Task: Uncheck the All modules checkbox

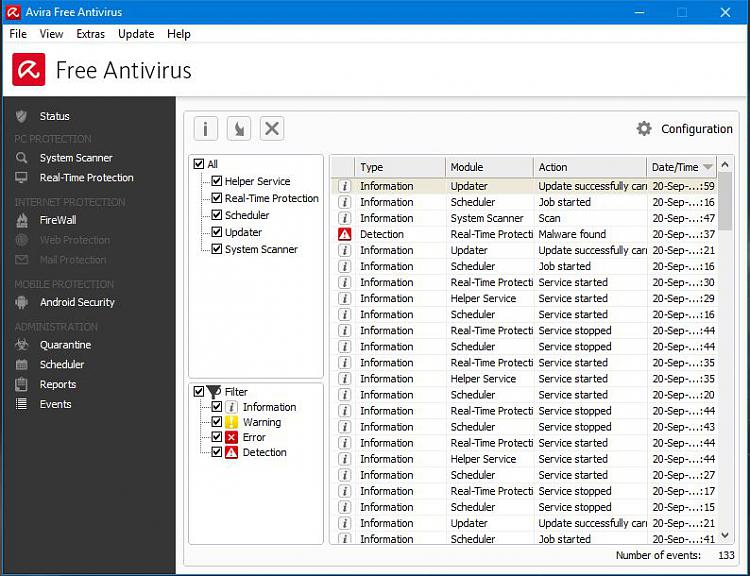Action: [x=199, y=164]
